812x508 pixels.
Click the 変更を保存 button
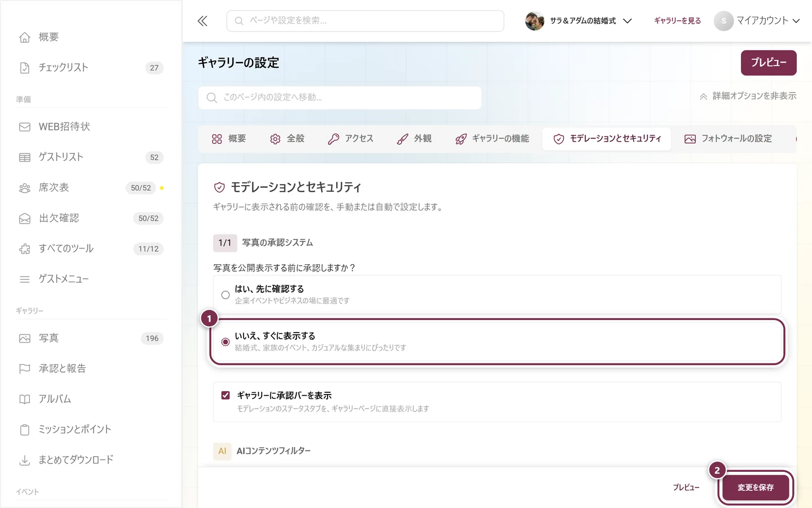756,488
